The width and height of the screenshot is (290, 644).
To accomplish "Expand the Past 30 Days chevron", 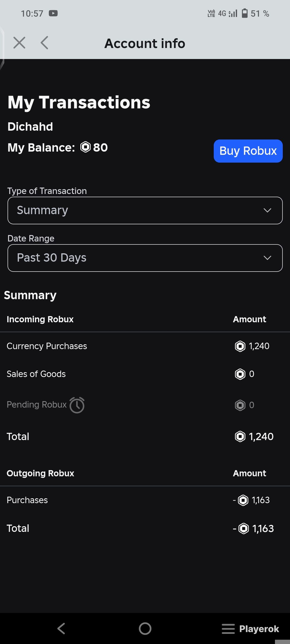I will [267, 258].
